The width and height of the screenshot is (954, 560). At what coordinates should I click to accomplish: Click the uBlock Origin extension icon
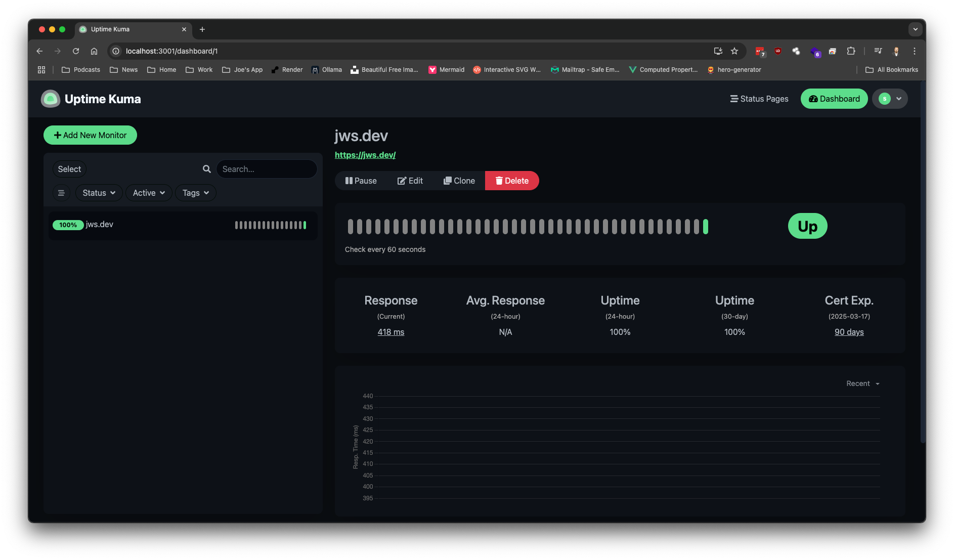click(778, 51)
